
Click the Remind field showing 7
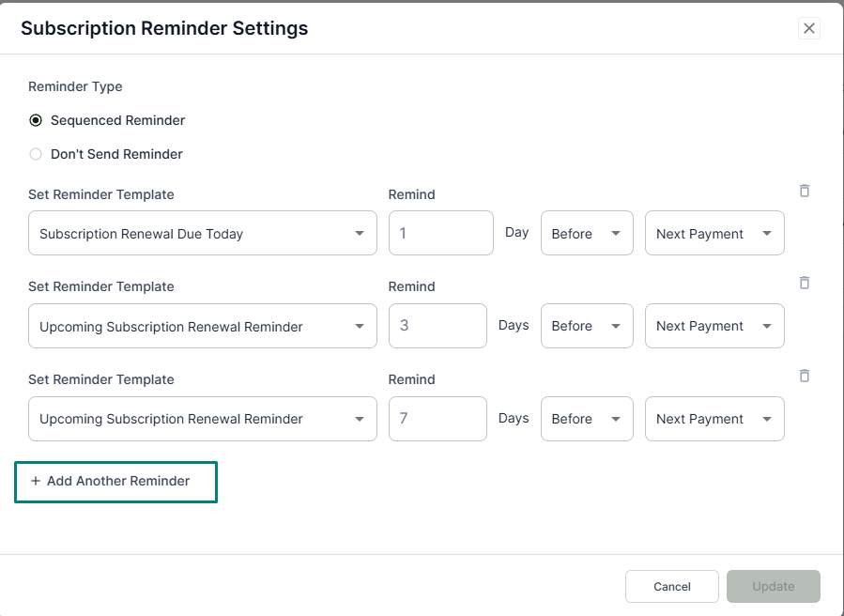coord(437,419)
